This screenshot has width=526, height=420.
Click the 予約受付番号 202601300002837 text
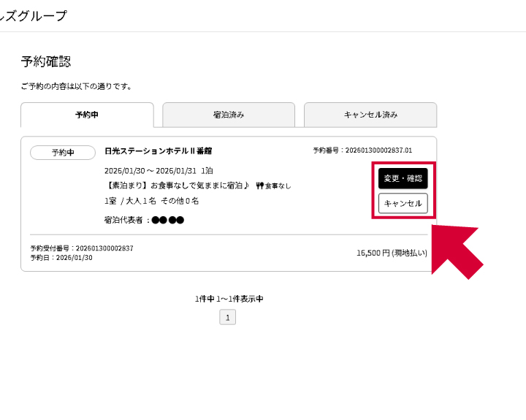(x=82, y=248)
